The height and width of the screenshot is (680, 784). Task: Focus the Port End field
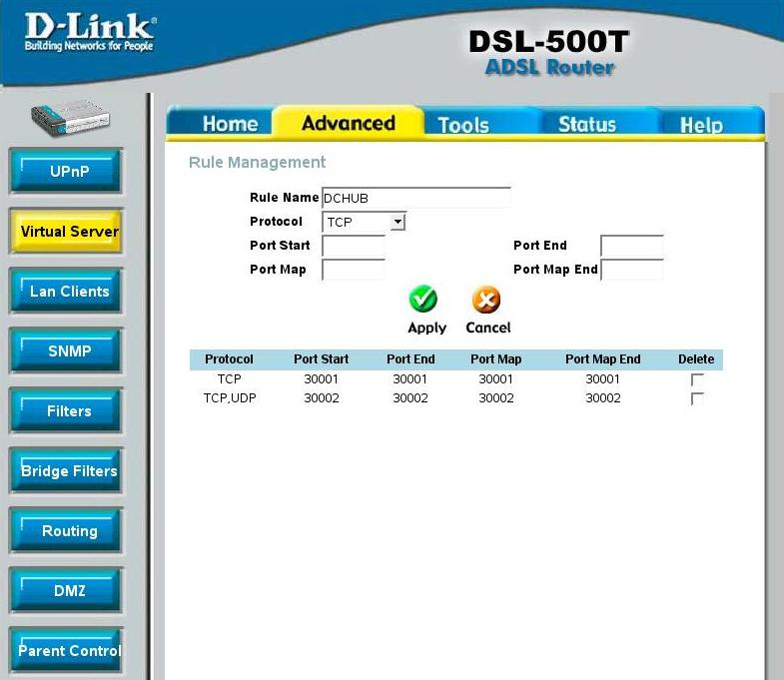[632, 246]
